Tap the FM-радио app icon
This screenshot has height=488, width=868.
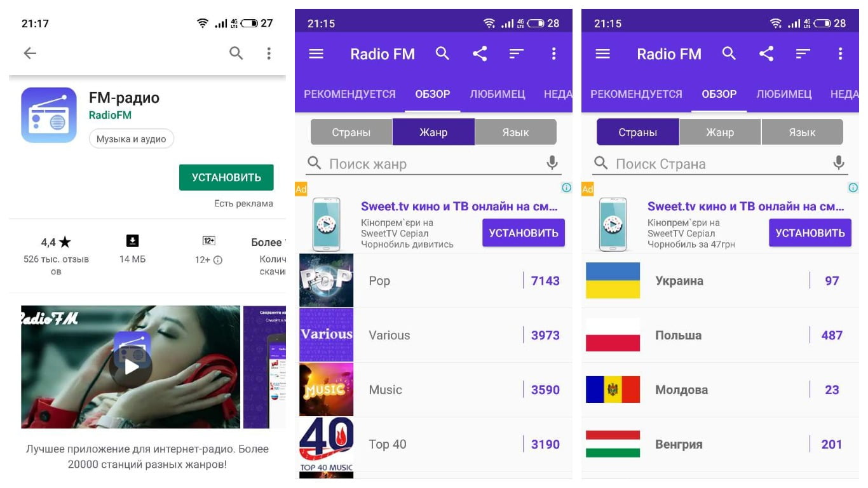[x=49, y=115]
